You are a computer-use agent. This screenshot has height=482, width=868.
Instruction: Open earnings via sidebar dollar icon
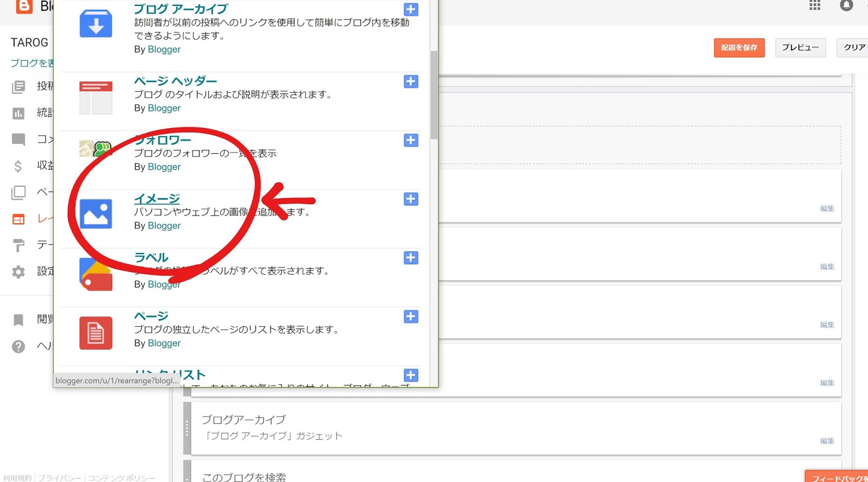click(x=18, y=166)
